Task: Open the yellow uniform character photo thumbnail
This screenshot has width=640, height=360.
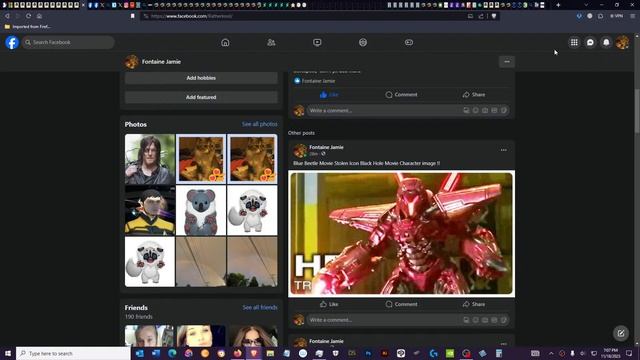Action: coord(150,211)
